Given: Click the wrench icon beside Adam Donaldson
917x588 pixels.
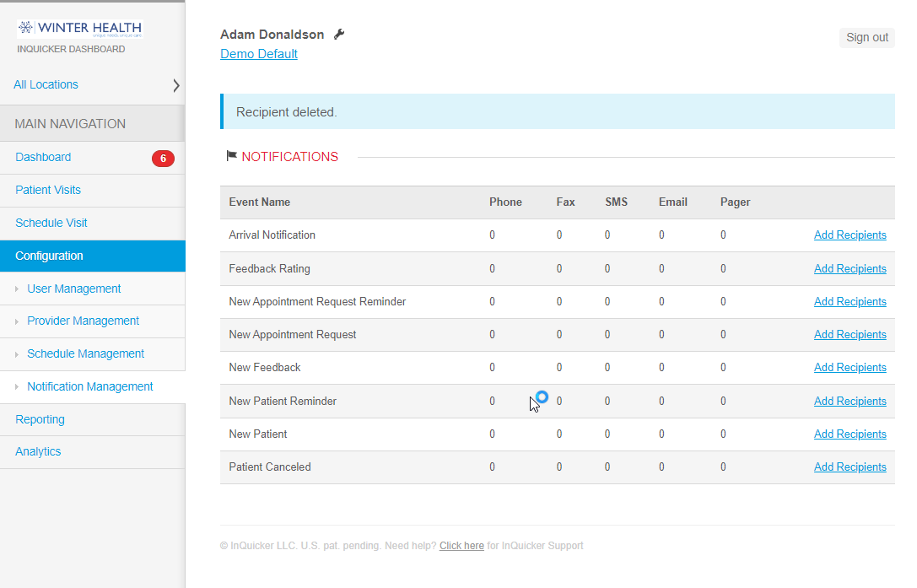Looking at the screenshot, I should click(x=340, y=34).
